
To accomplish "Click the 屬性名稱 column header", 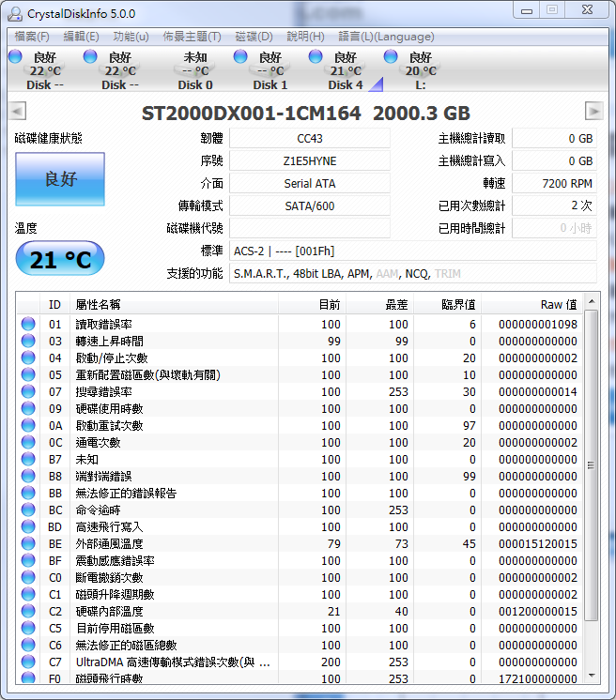I will (174, 304).
